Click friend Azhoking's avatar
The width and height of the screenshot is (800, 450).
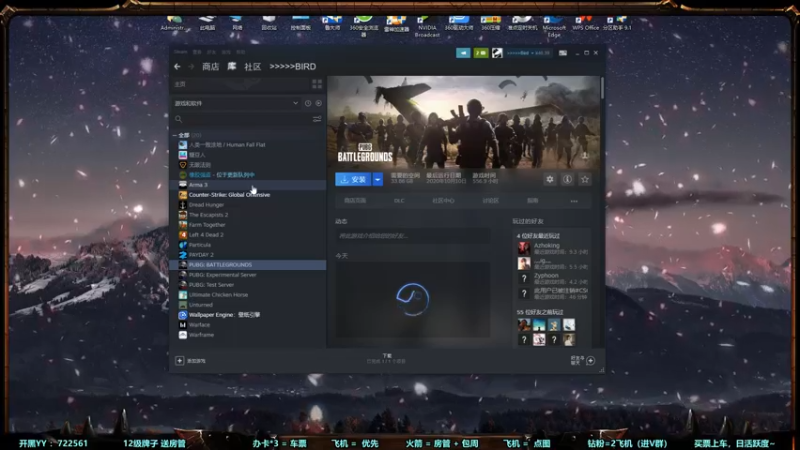click(524, 248)
